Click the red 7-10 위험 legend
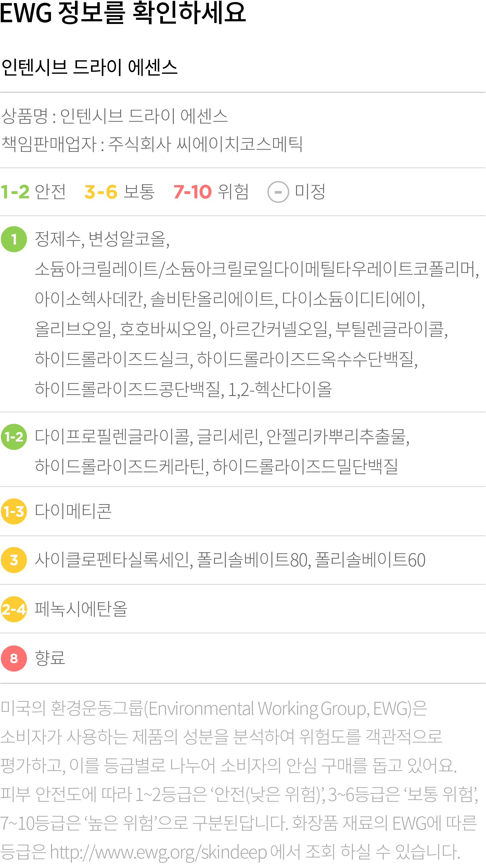The image size is (486, 868). coord(211,192)
